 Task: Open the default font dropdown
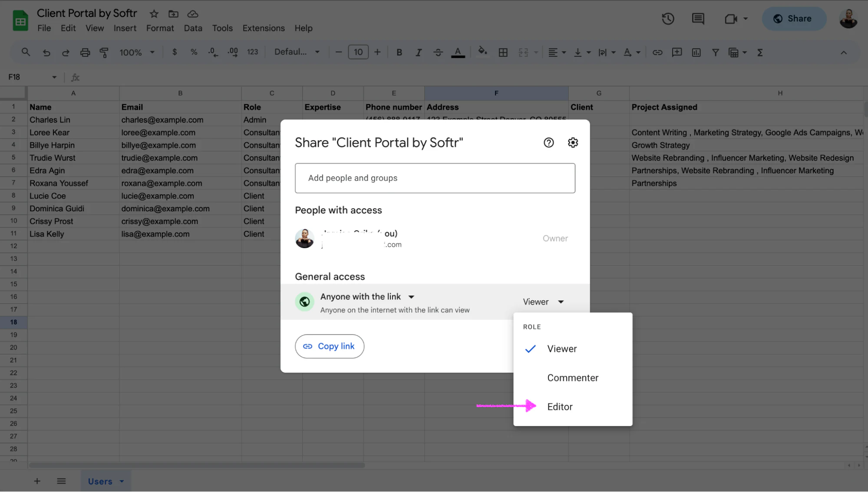(x=297, y=52)
